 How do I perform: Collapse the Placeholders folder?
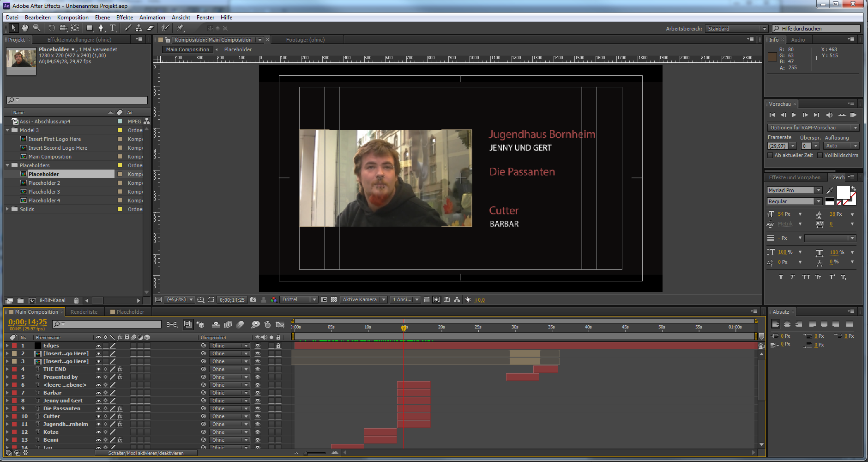coord(7,165)
